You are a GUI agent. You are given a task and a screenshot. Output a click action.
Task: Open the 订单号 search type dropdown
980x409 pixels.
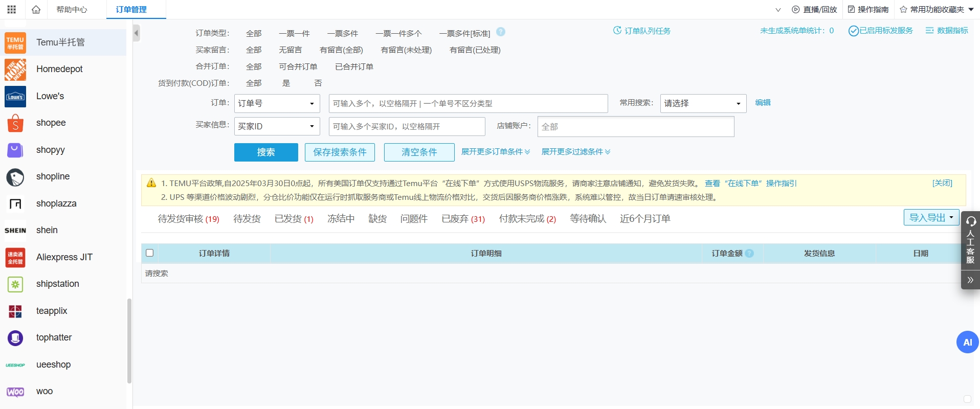[277, 103]
